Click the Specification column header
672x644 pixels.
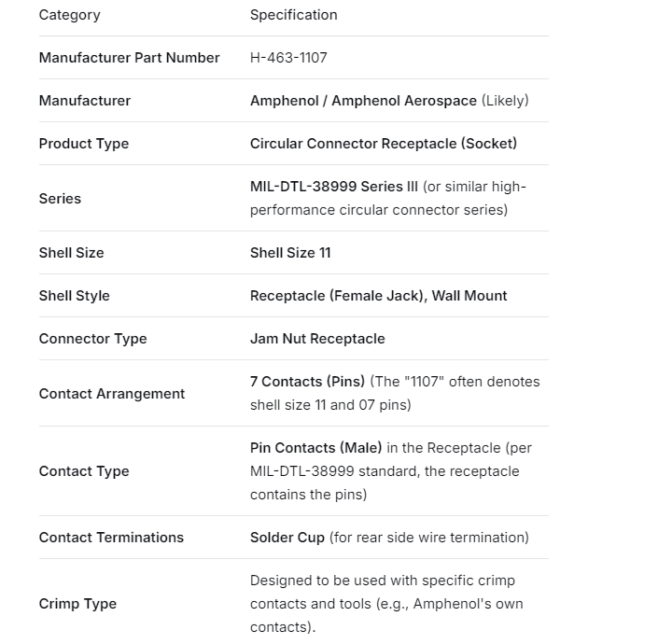(x=293, y=15)
